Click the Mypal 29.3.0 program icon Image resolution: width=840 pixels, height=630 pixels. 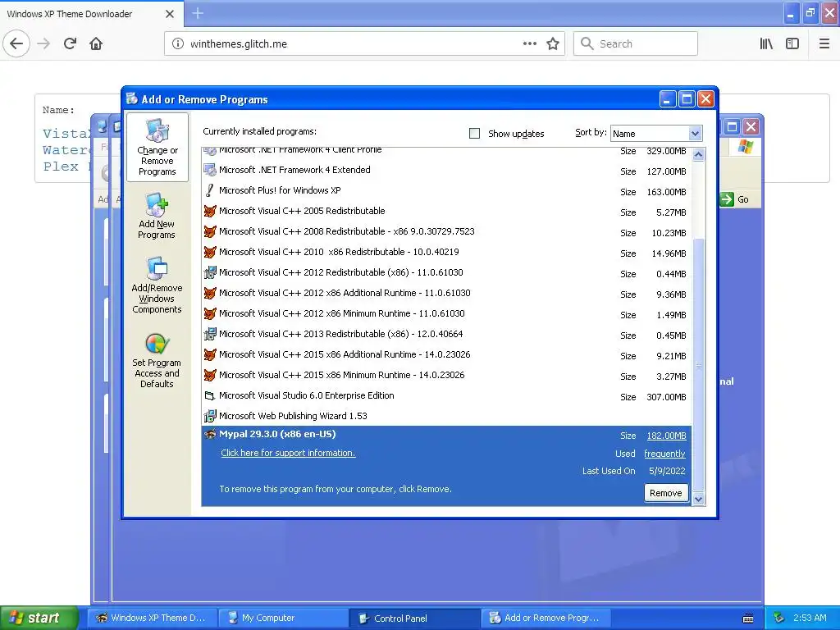tap(209, 435)
